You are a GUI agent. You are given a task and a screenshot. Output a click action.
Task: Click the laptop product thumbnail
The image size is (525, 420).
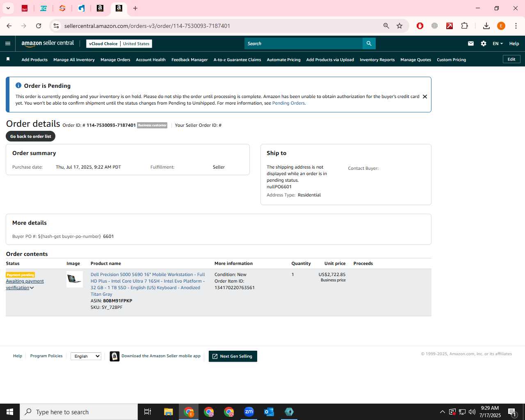tap(75, 279)
